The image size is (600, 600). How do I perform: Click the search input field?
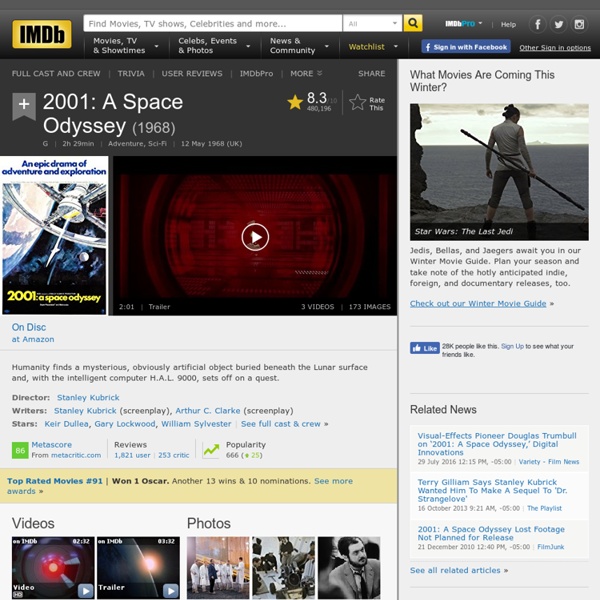213,23
